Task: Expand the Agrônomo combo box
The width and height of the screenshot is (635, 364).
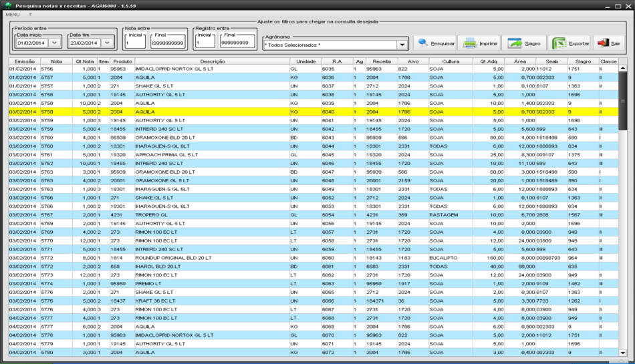Action: [402, 45]
